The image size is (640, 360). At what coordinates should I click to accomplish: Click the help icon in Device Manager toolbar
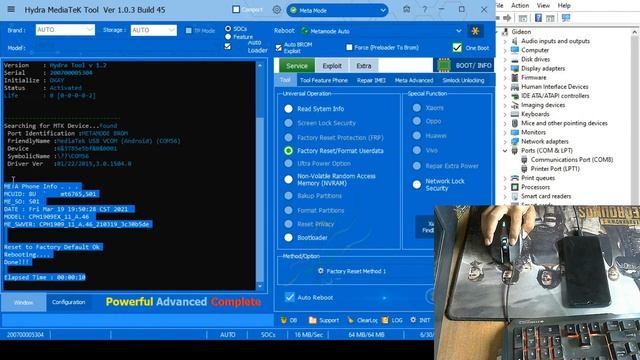tap(538, 18)
